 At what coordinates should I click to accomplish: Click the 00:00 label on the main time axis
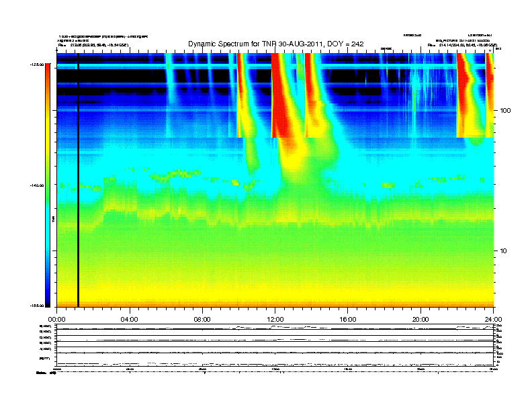(56, 320)
